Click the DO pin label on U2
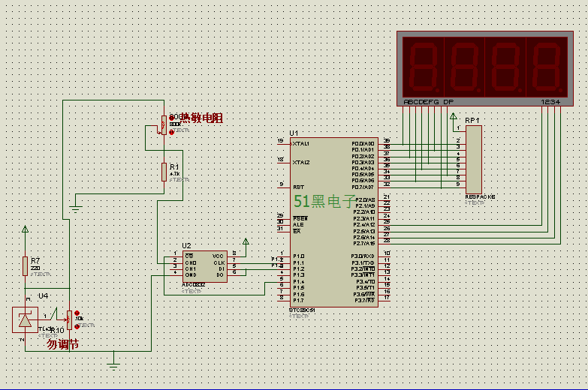The width and height of the screenshot is (588, 390). (220, 275)
